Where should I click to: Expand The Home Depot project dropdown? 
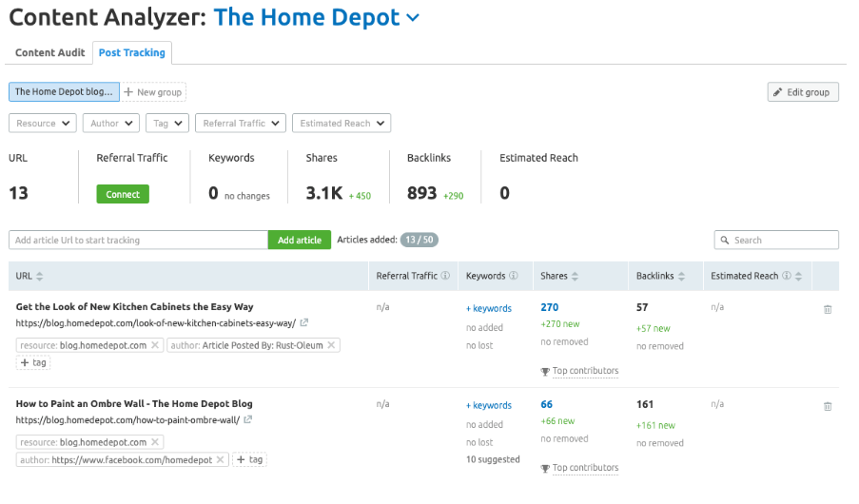tap(412, 17)
